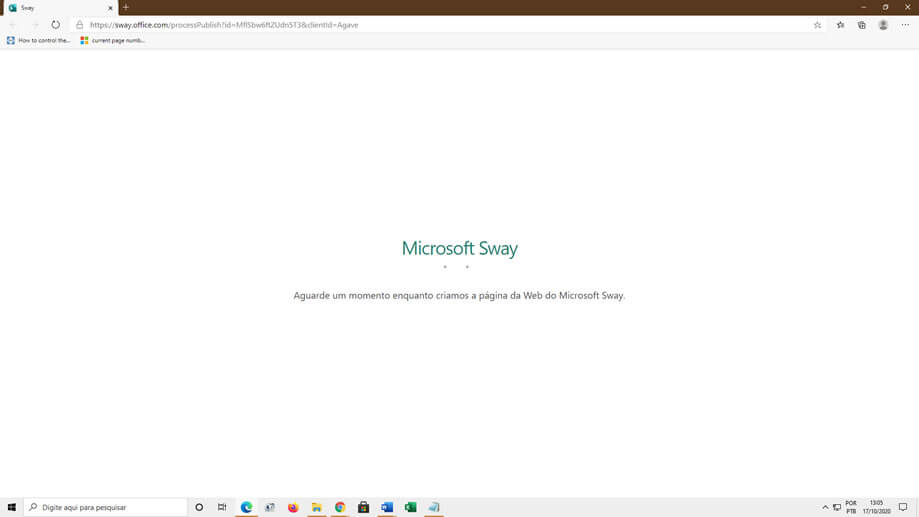The height and width of the screenshot is (517, 919).
Task: Open the clock and date flyout
Action: [876, 507]
